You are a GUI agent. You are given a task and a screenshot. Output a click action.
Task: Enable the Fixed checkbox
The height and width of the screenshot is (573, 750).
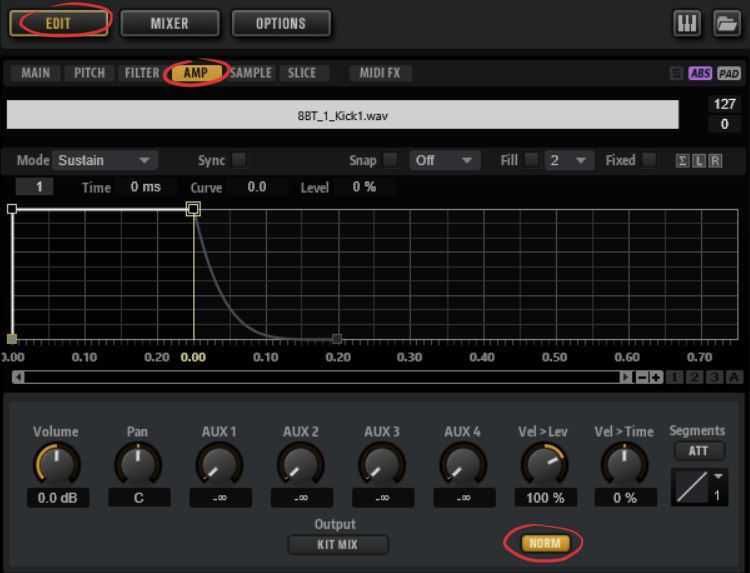point(649,160)
